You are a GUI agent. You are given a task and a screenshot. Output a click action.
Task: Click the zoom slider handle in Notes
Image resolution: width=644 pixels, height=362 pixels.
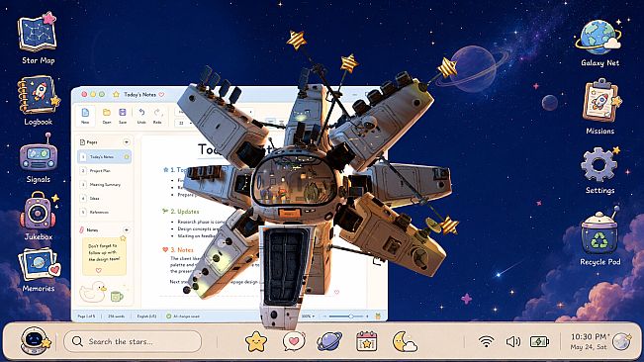tap(351, 317)
